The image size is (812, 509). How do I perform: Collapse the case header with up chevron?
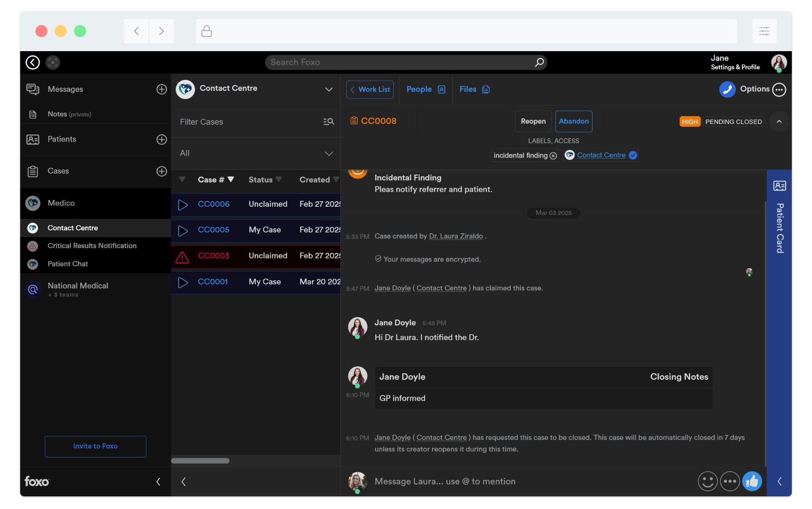(779, 122)
